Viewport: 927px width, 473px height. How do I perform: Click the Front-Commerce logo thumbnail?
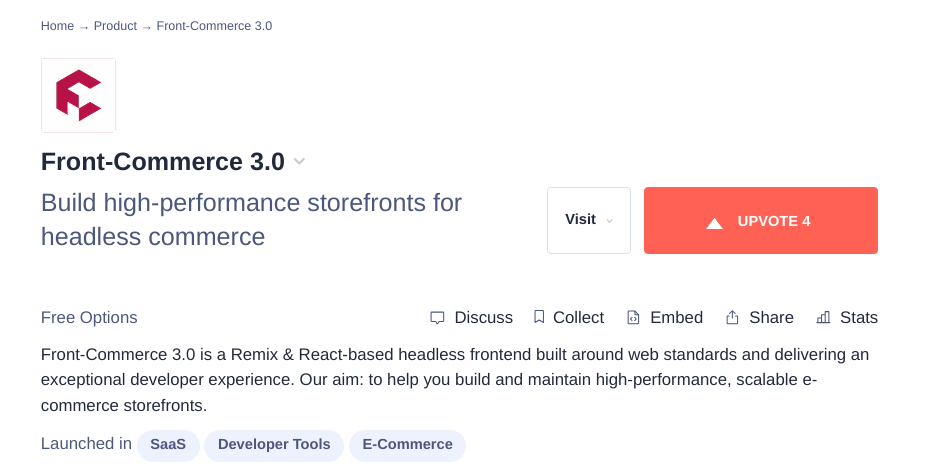point(78,95)
